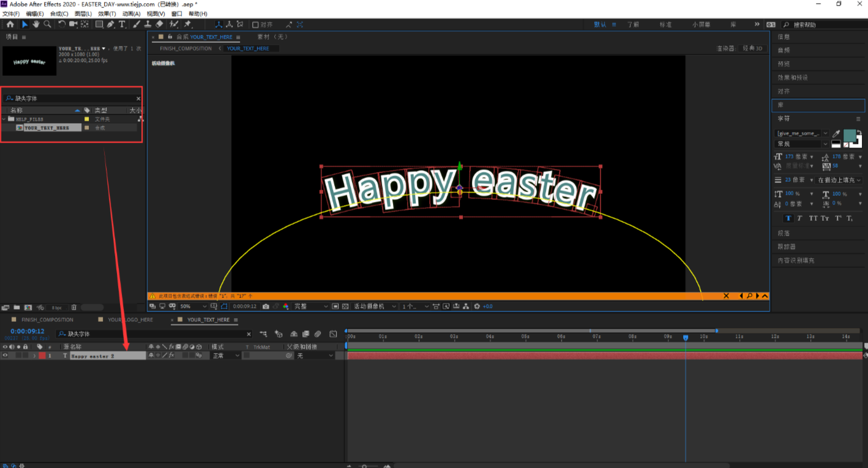Take a snapshot with the camera icon
The image size is (868, 468).
click(x=265, y=306)
